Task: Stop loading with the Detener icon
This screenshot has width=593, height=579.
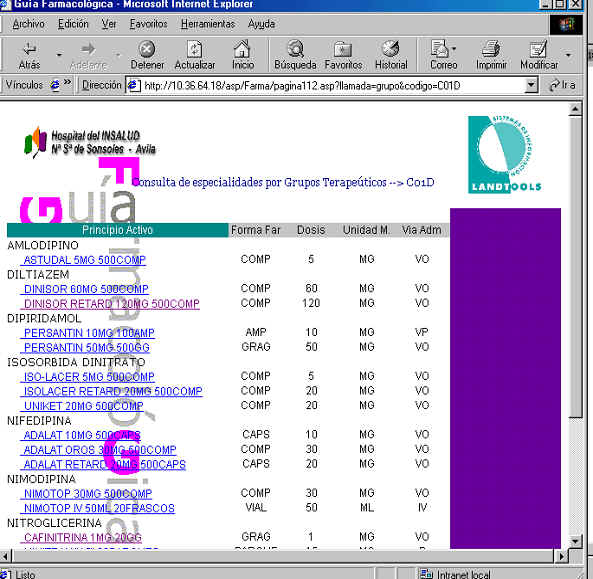Action: coord(147,49)
